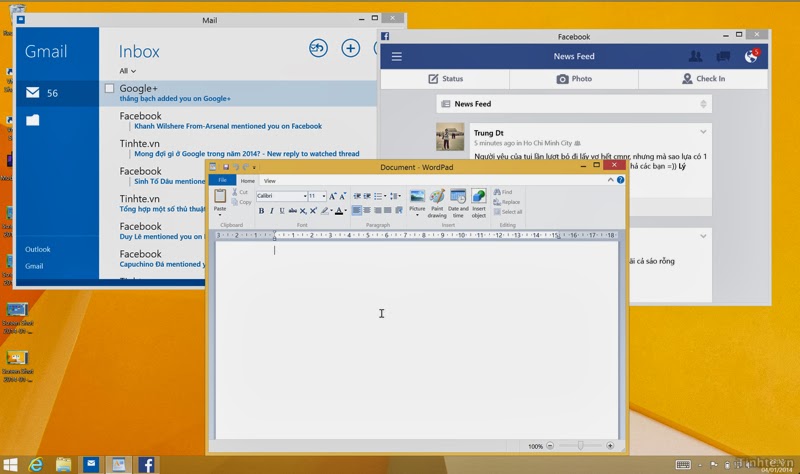Open the Facebook Photo tab
The width and height of the screenshot is (800, 474).
point(574,79)
